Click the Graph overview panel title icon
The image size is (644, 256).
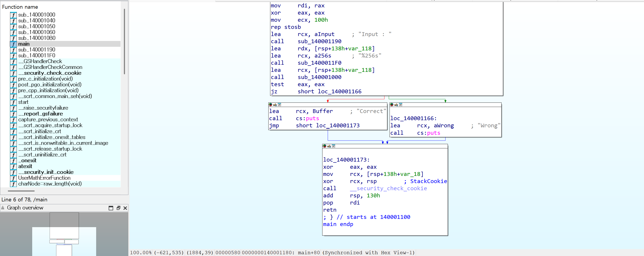pyautogui.click(x=3, y=208)
